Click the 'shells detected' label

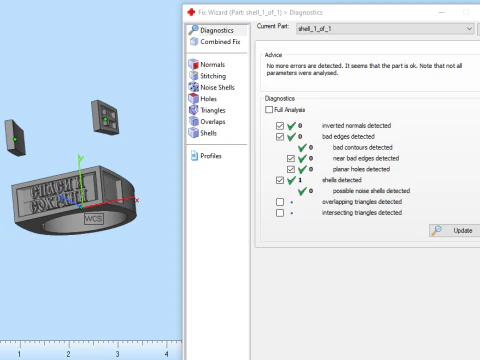click(342, 180)
